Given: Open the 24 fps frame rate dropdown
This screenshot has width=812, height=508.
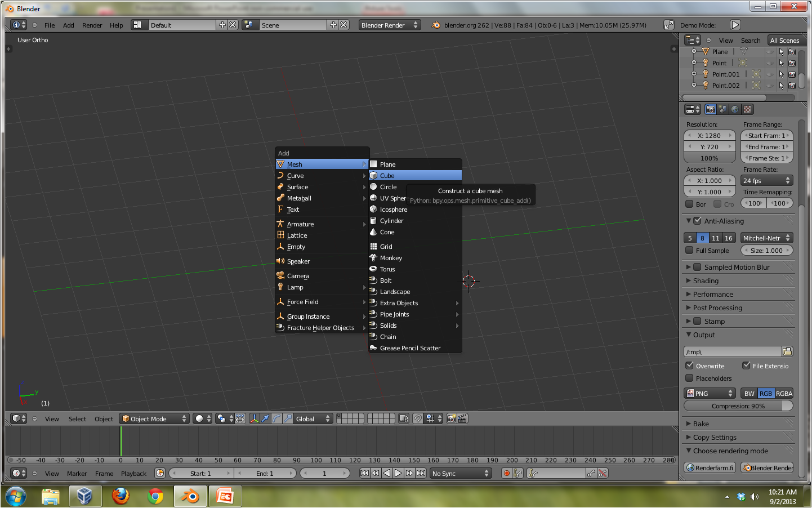Looking at the screenshot, I should pos(766,180).
